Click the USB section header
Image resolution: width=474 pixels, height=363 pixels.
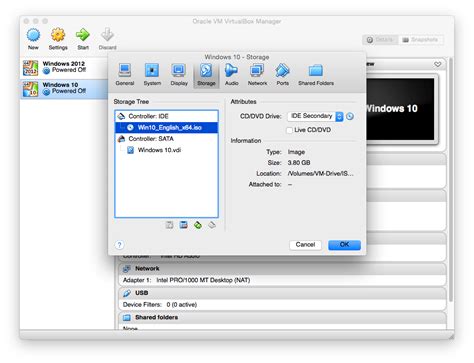(x=282, y=293)
